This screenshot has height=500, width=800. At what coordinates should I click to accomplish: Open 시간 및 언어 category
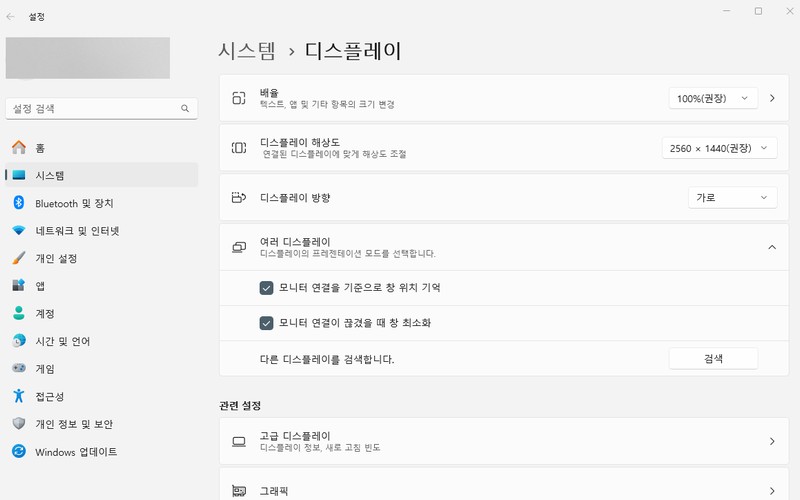102,340
